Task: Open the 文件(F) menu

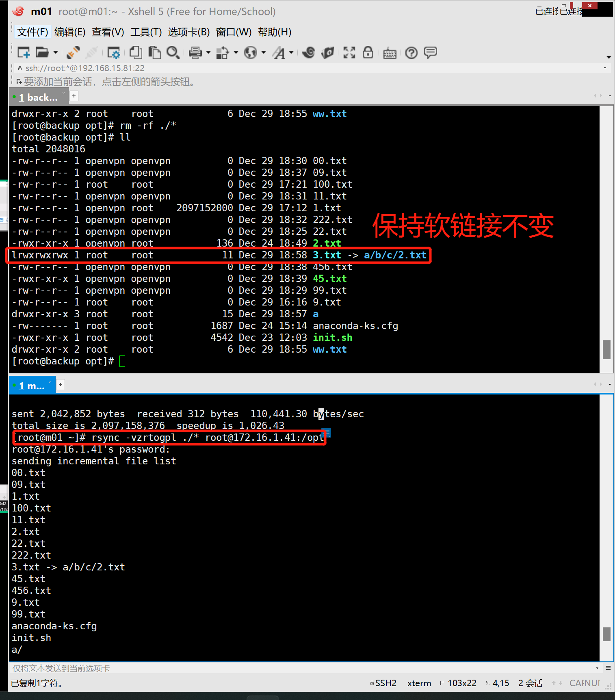Action: coord(32,32)
